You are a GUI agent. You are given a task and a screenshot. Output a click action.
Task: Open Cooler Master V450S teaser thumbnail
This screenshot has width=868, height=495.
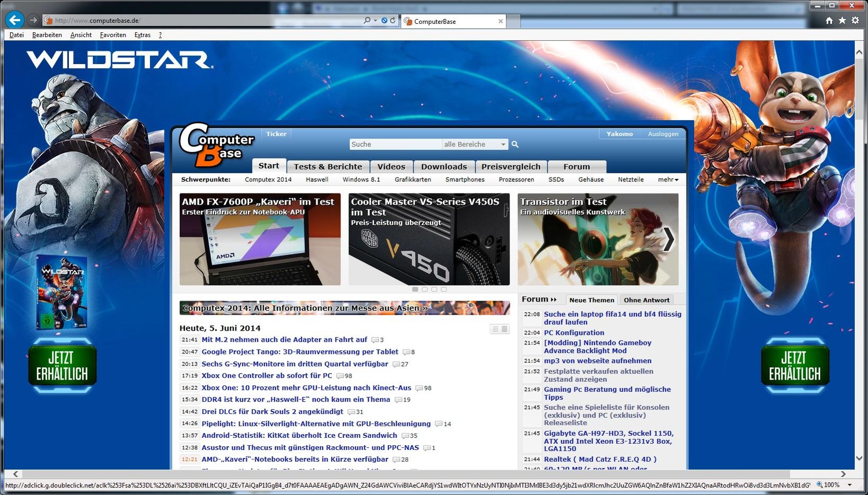tap(429, 239)
